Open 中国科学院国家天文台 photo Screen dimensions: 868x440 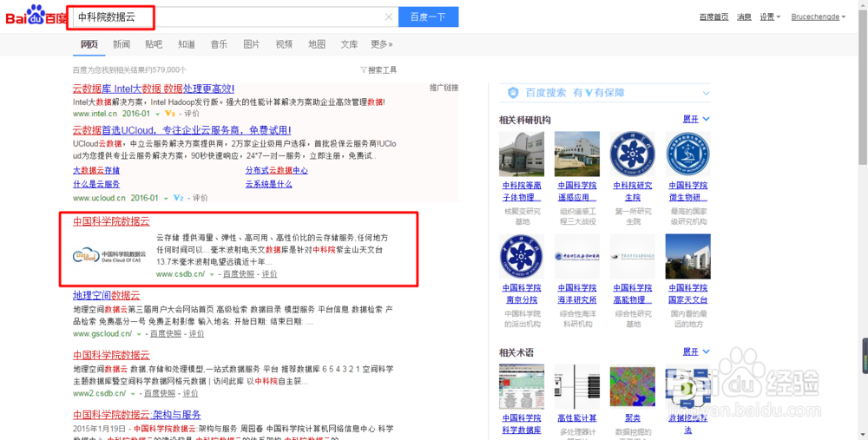click(x=687, y=256)
